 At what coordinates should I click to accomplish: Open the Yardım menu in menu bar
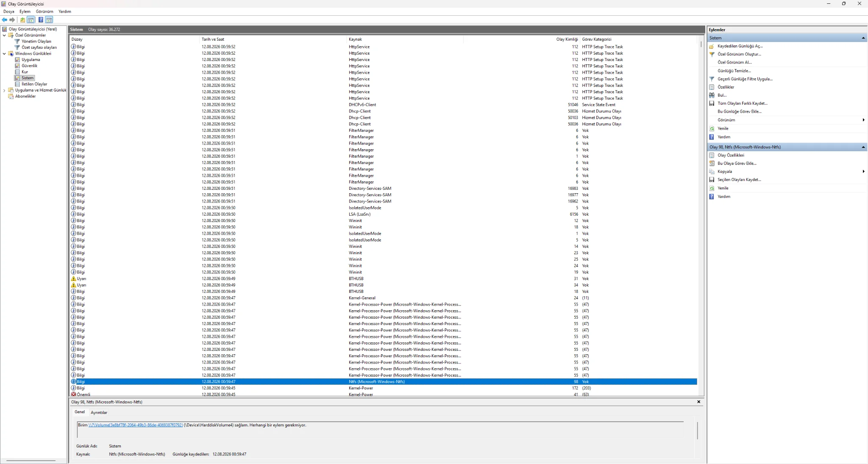[x=65, y=11]
